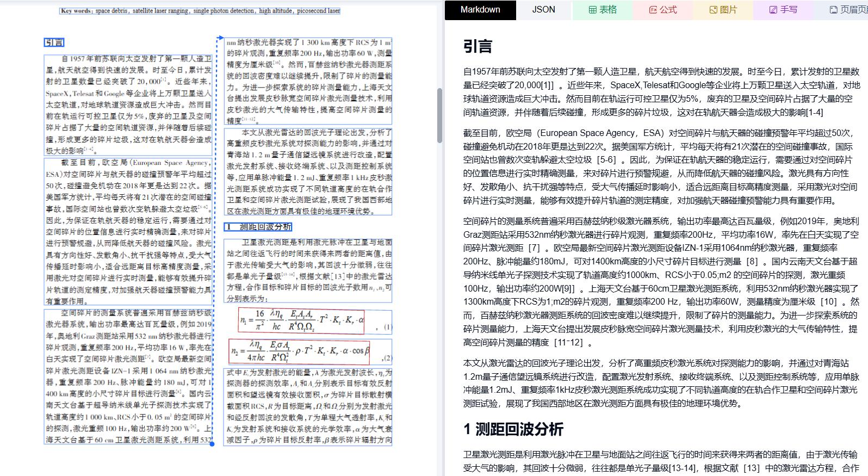Click Markdown paragraph beginning '本文从激光雷达的回波光子理论出发'
This screenshot has height=476, width=868.
click(662, 383)
